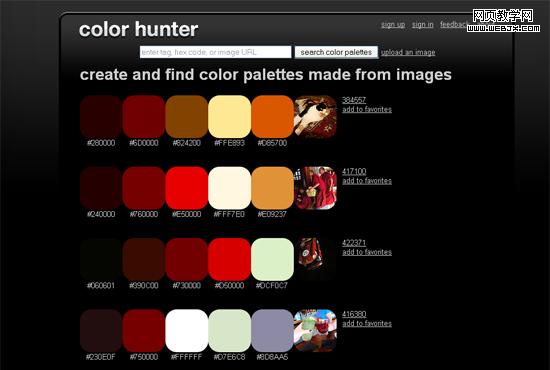Click the #DCF0C7 hex code label
This screenshot has height=370, width=550.
click(272, 285)
